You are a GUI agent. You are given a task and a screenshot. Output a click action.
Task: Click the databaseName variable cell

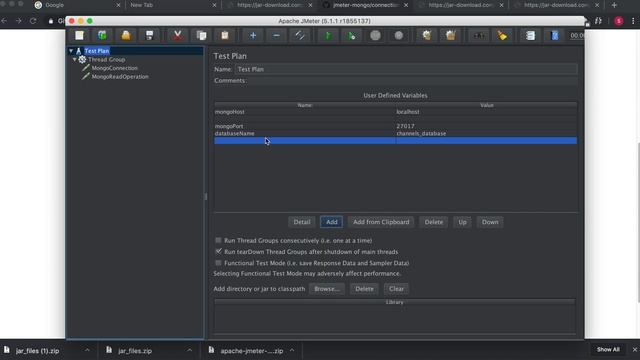[x=304, y=133]
